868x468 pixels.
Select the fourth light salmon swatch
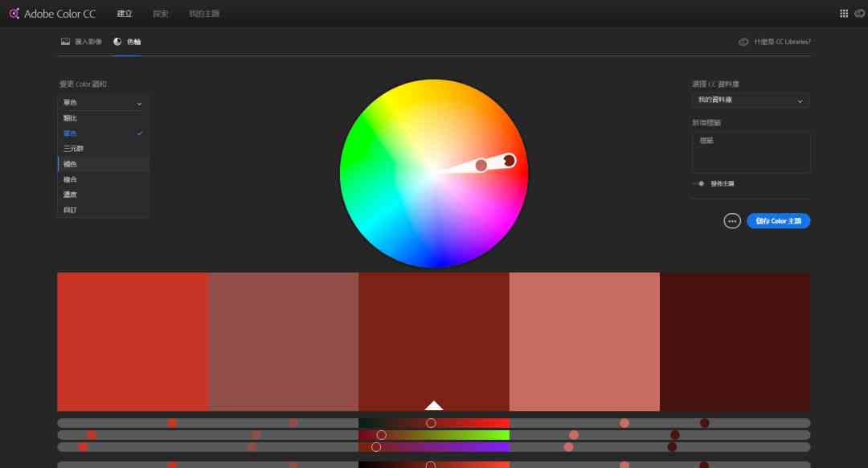point(584,342)
